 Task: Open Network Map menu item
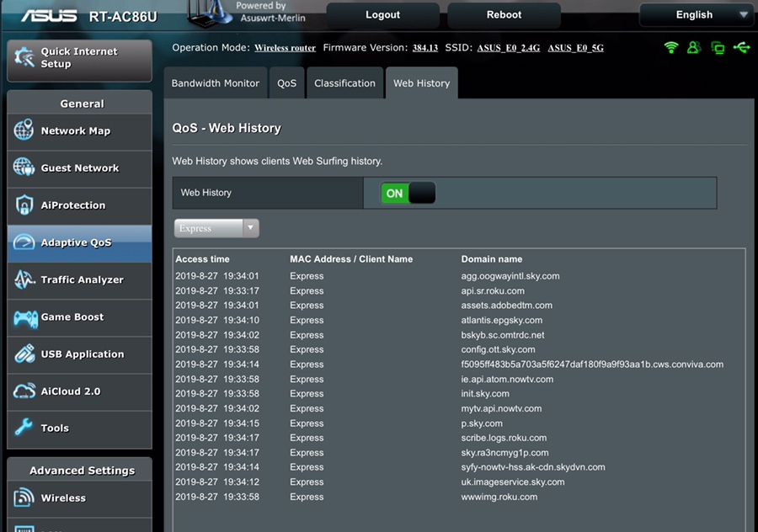pos(80,131)
